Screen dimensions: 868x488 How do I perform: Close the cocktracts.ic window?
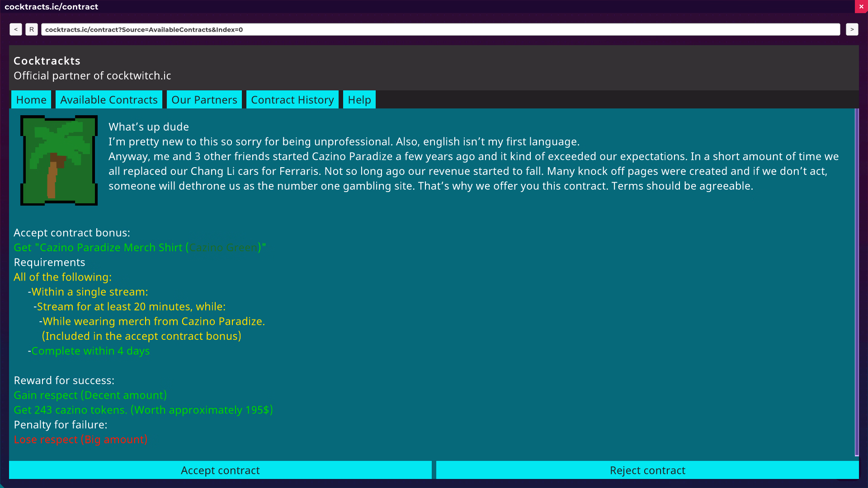click(861, 7)
